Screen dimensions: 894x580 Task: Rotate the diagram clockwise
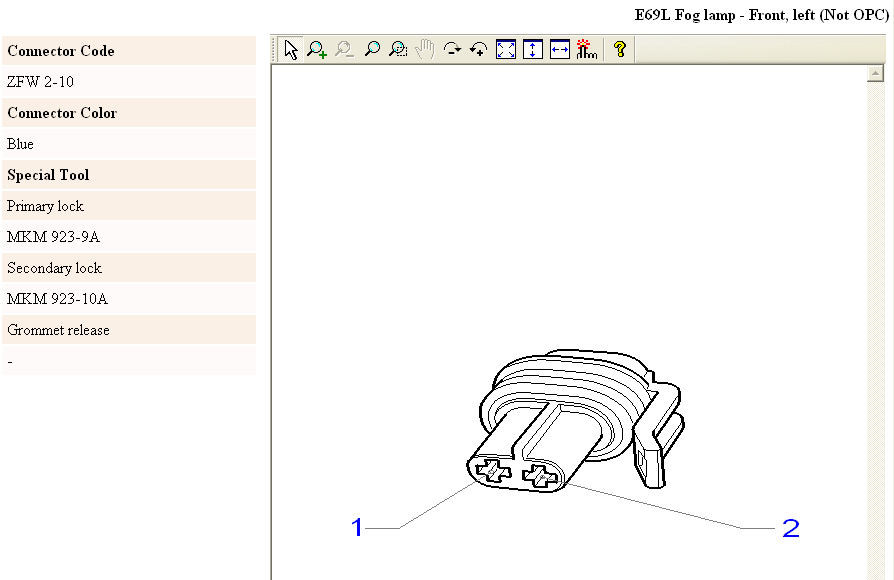tap(452, 50)
